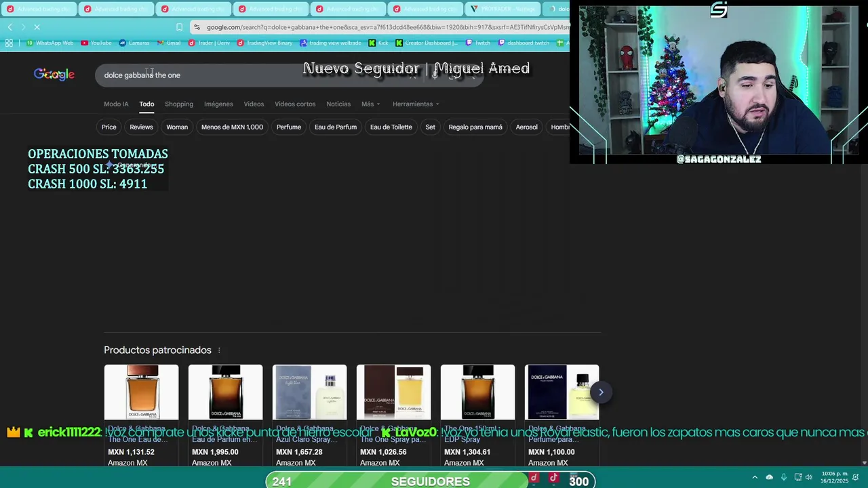Open product image priced MXN 1,100.00
The height and width of the screenshot is (488, 868).
tap(561, 392)
